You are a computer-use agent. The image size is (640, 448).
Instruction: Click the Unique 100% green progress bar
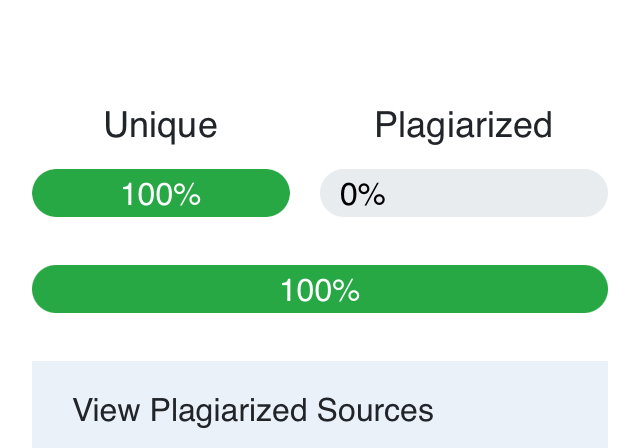click(161, 193)
